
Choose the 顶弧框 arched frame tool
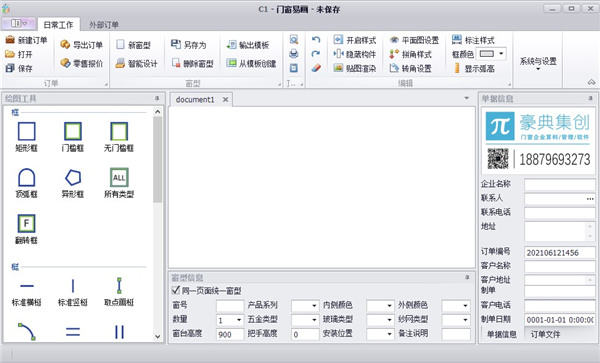[26, 183]
